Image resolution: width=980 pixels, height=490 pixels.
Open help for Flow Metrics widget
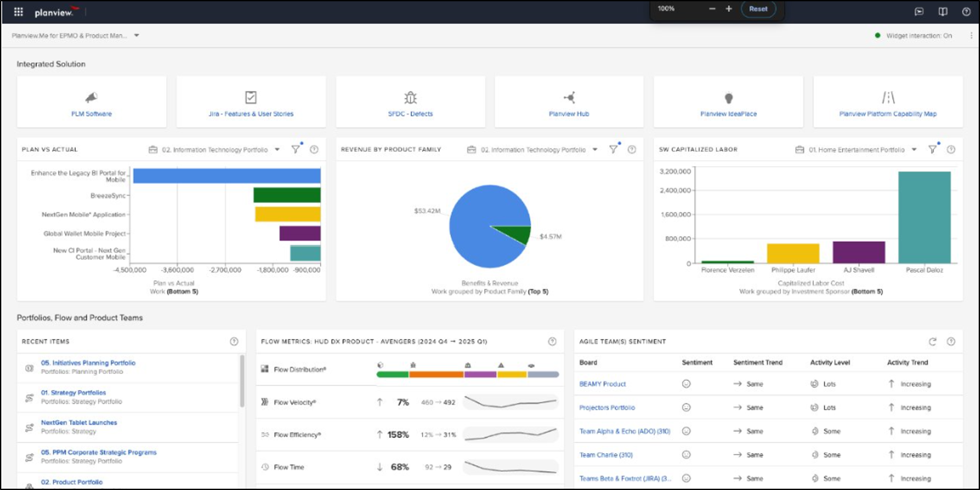coord(552,342)
